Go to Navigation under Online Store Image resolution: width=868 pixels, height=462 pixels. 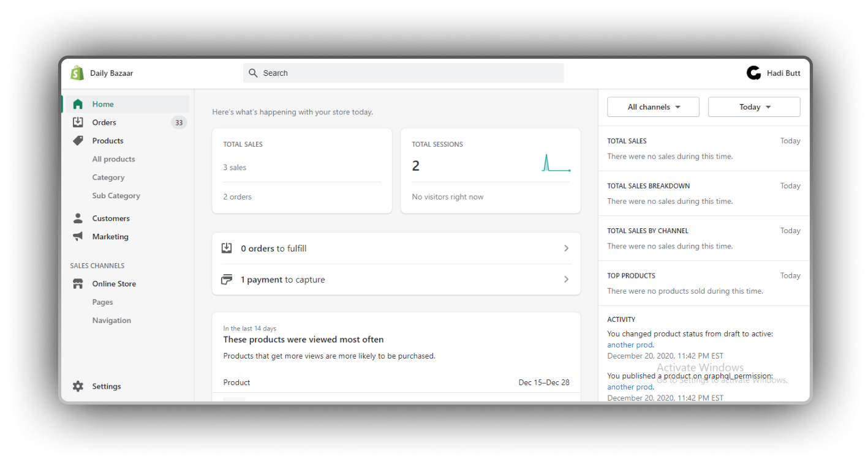pyautogui.click(x=111, y=321)
